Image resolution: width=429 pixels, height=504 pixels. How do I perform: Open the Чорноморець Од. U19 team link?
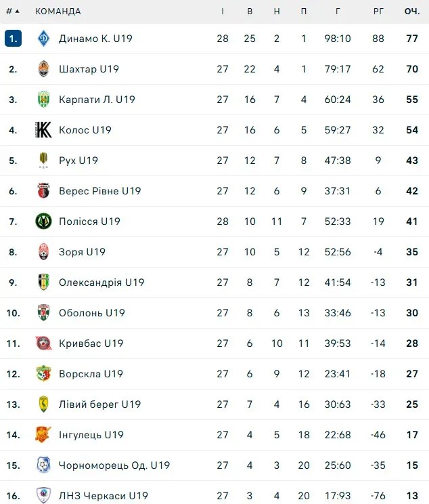click(114, 465)
